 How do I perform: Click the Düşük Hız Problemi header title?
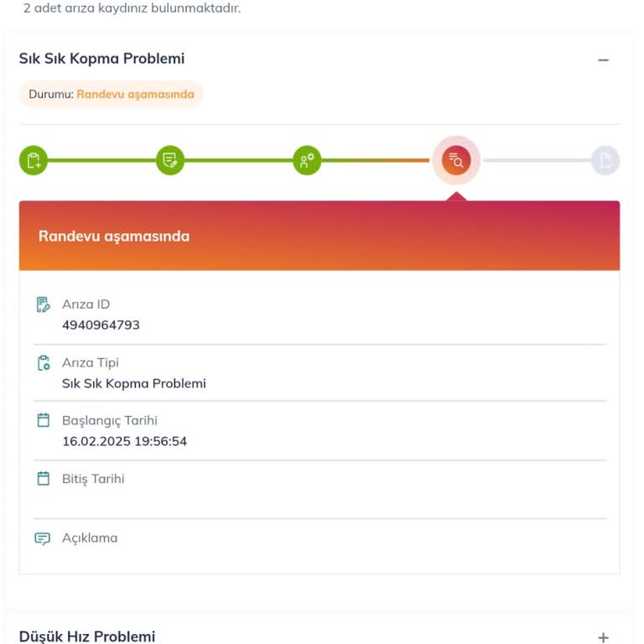tap(87, 636)
